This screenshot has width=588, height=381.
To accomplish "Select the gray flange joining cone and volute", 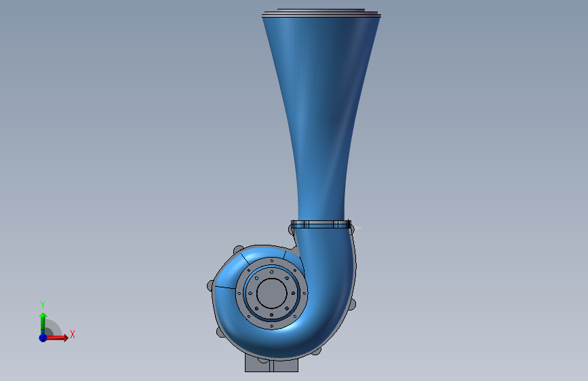I will (321, 224).
